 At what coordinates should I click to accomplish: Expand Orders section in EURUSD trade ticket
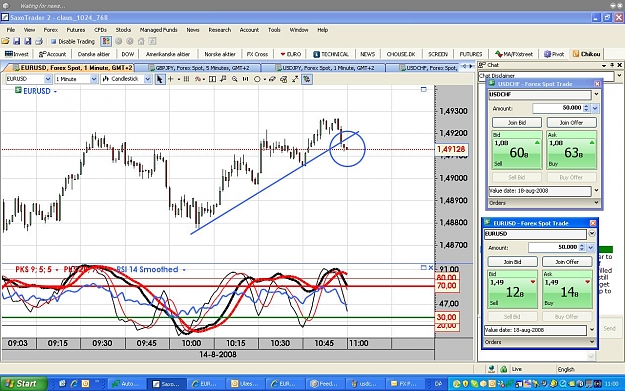592,342
